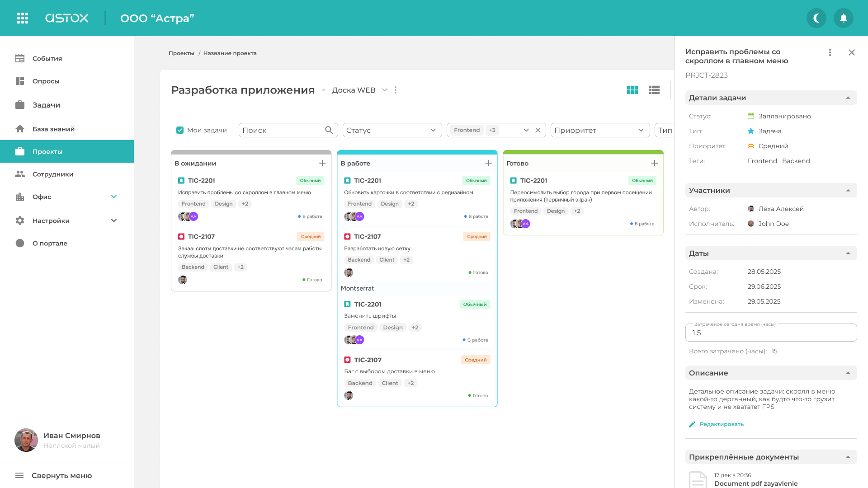Screen dimensions: 868x488
Task: Open task panel three-dot options menu
Action: [830, 52]
